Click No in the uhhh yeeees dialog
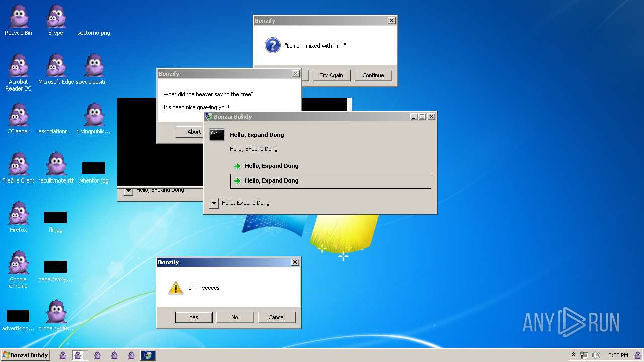 tap(235, 317)
